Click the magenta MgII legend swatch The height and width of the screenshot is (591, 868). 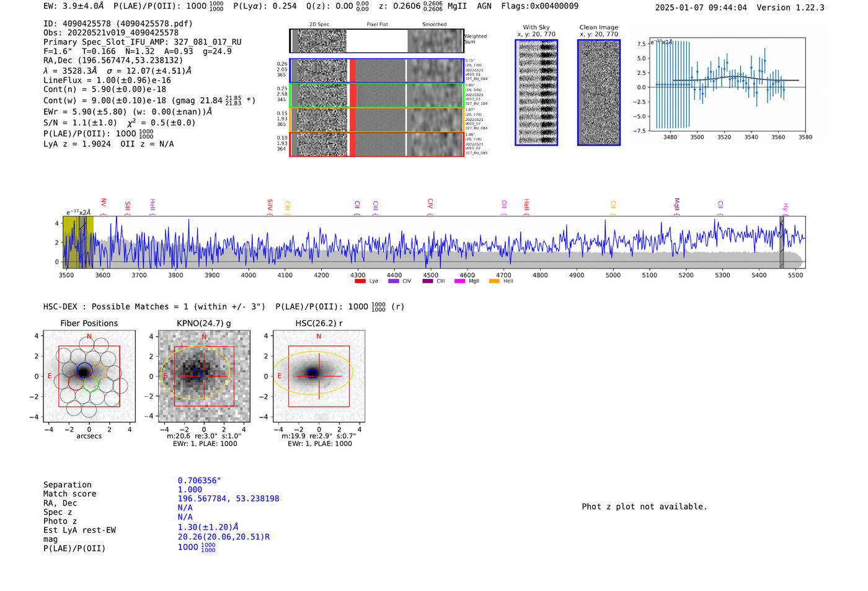(x=460, y=282)
